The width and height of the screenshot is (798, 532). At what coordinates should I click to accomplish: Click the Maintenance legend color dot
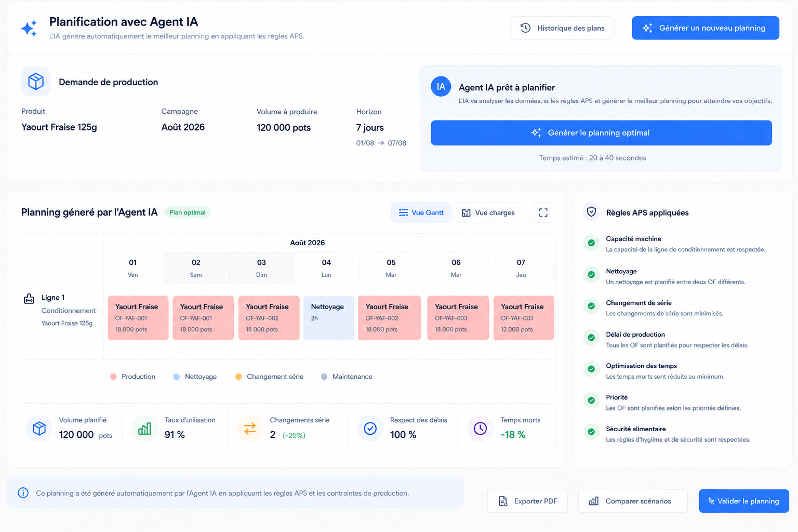324,377
